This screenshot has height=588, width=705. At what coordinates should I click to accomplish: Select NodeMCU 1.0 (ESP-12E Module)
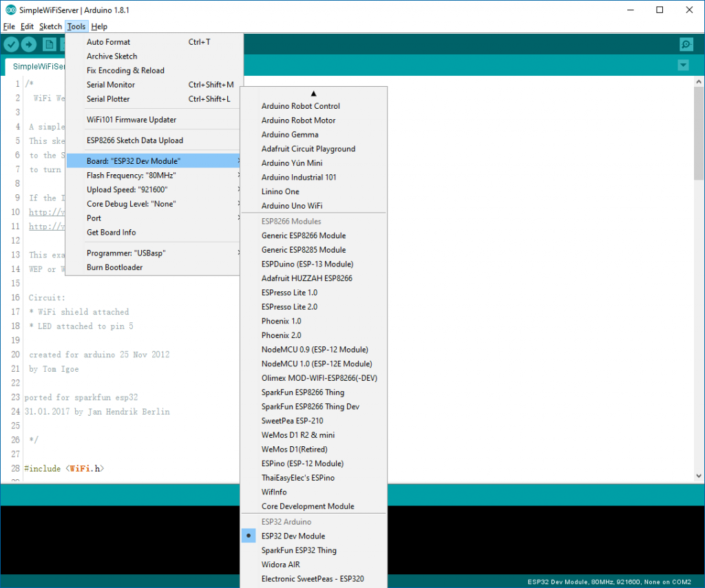tap(314, 364)
